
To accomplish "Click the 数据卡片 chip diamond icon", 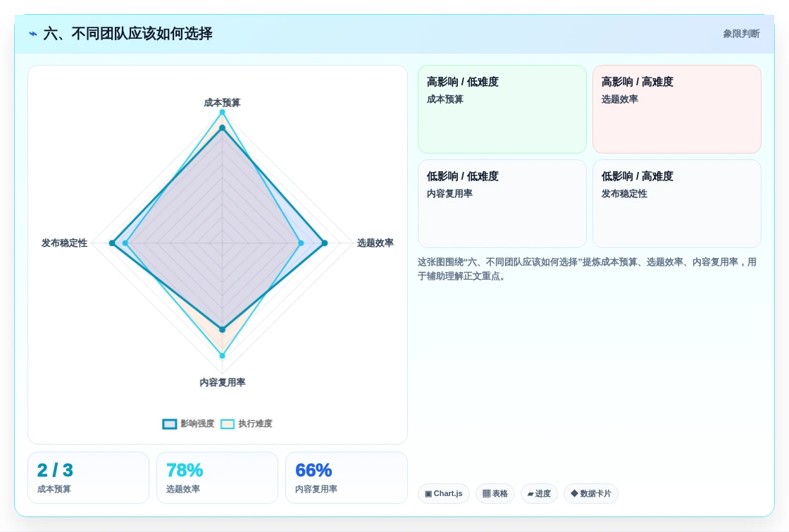I will pyautogui.click(x=574, y=493).
